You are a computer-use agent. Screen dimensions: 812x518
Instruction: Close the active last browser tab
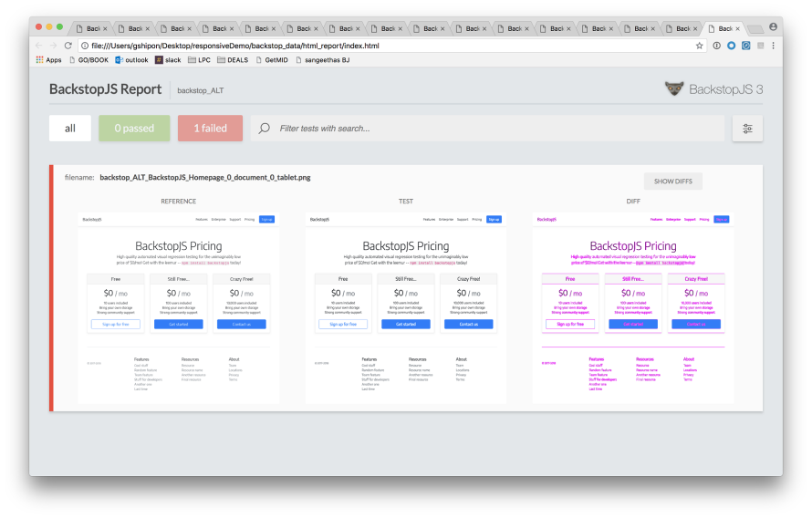(x=738, y=29)
